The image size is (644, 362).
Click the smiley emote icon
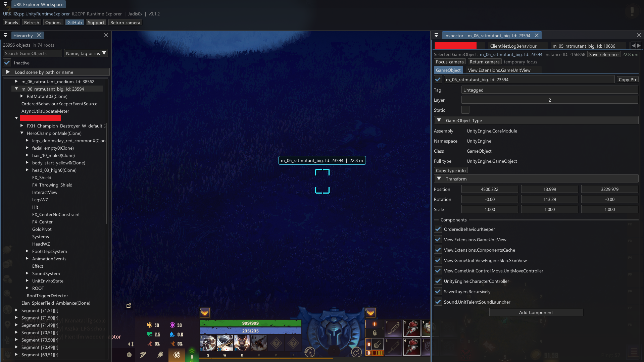coord(129,355)
